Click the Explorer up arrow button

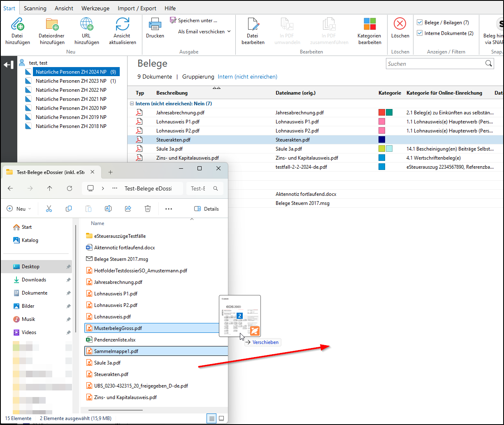point(49,188)
